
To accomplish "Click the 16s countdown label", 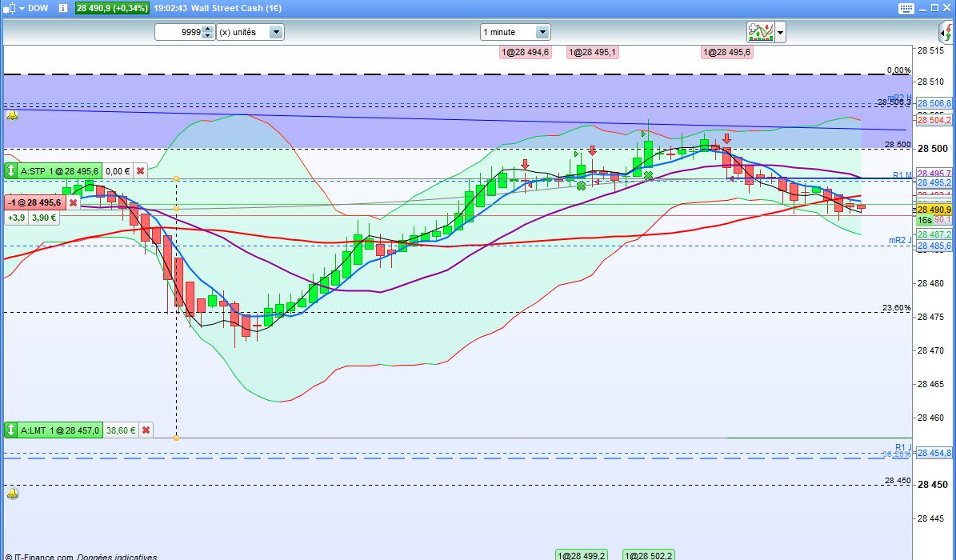I will [925, 220].
